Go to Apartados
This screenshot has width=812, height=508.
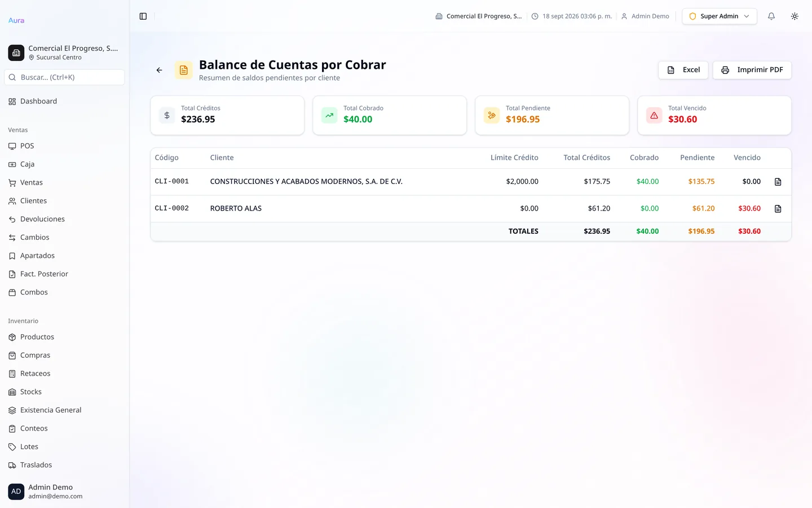pos(64,256)
